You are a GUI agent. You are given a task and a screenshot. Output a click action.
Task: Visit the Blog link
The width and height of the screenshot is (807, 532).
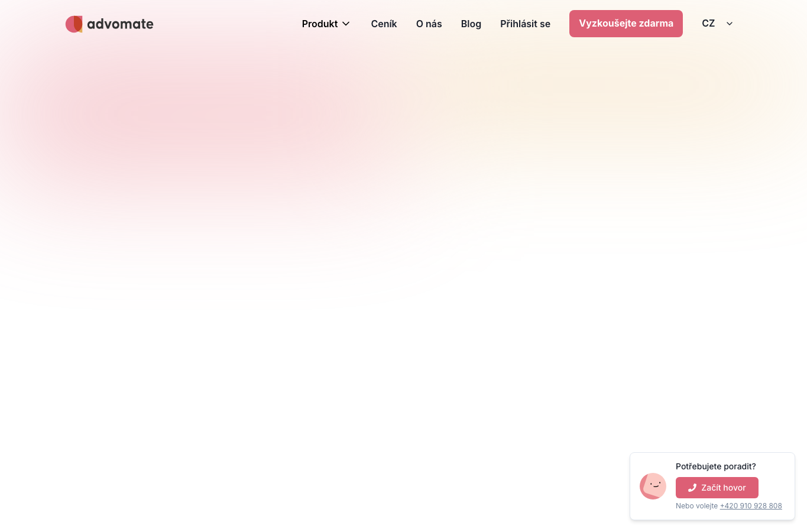click(471, 24)
